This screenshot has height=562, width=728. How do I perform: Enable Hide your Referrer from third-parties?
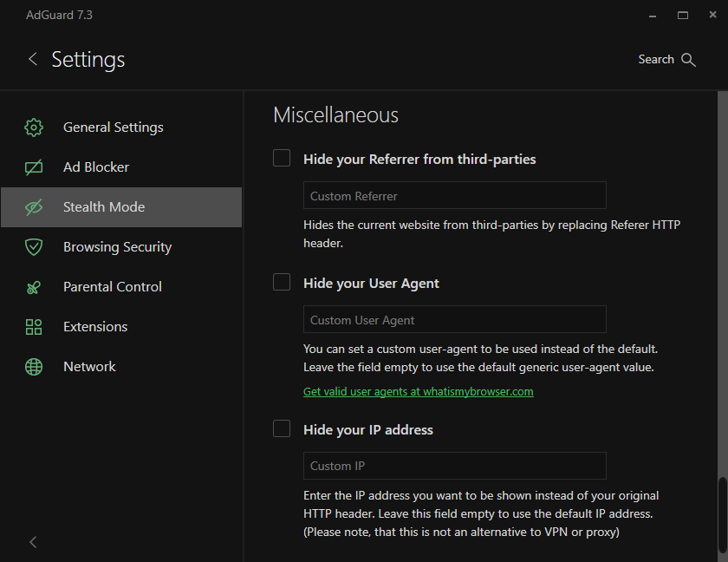tap(282, 159)
